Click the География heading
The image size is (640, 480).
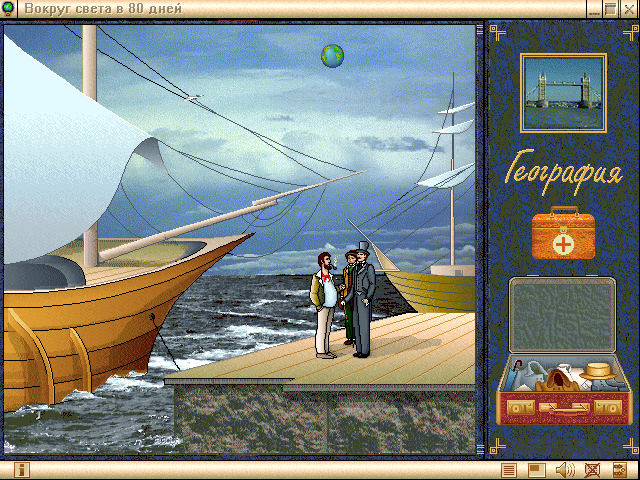[x=563, y=172]
